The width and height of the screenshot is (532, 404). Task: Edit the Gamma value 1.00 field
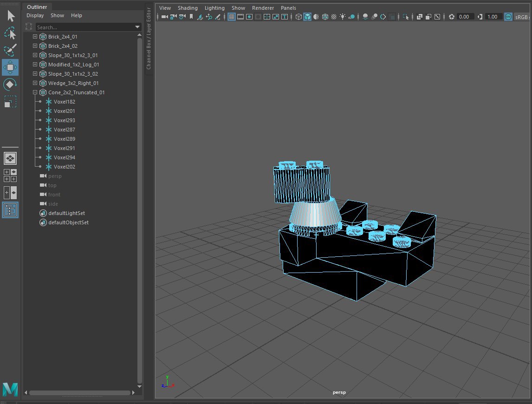[x=493, y=17]
